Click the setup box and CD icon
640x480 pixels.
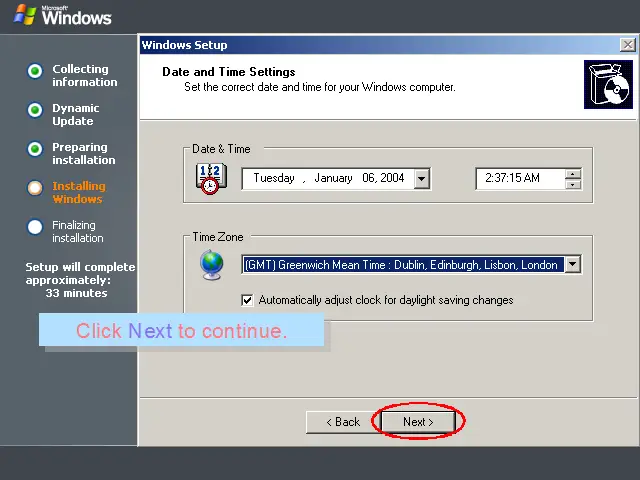click(608, 84)
